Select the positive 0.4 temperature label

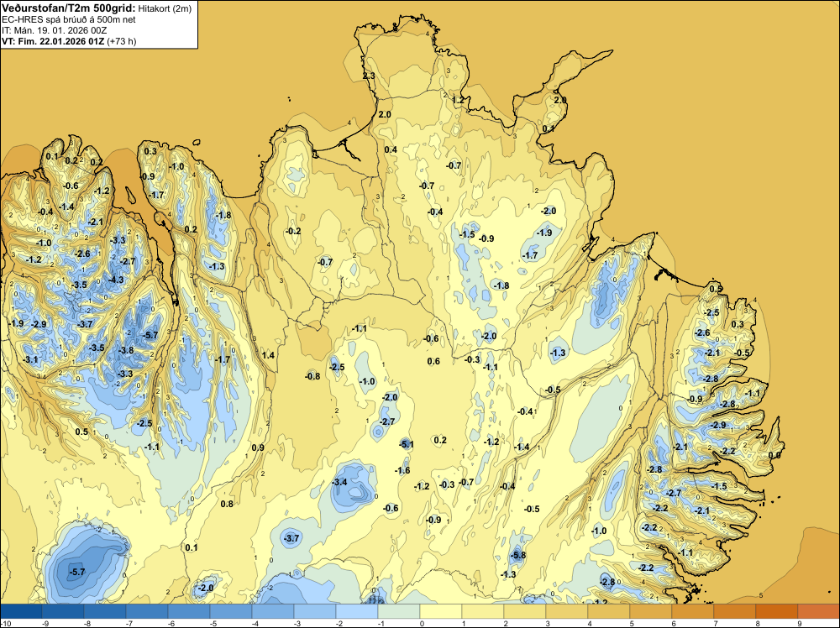(391, 149)
